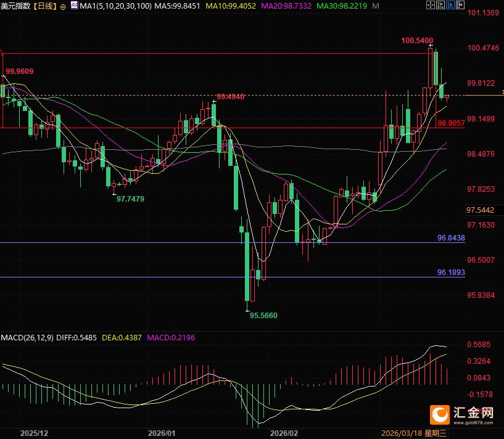Click the 100.4746 price axis value
Image resolution: width=504 pixels, height=439 pixels.
483,48
